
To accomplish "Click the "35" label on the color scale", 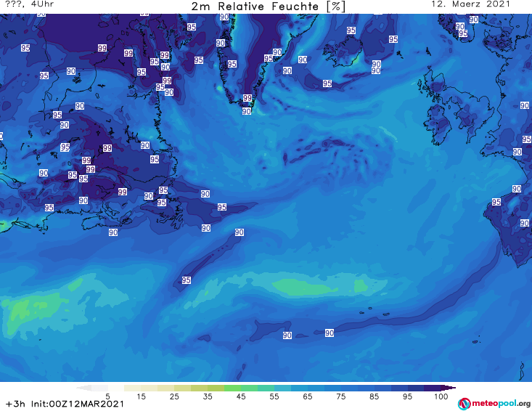I will pyautogui.click(x=208, y=396).
